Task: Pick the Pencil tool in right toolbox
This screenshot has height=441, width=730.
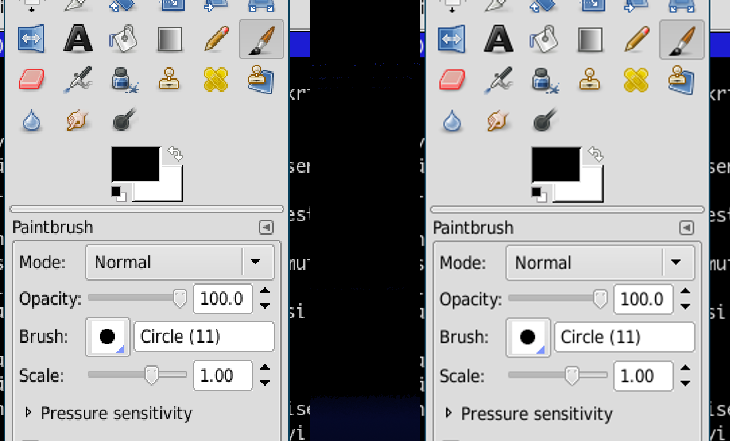Action: coord(637,39)
